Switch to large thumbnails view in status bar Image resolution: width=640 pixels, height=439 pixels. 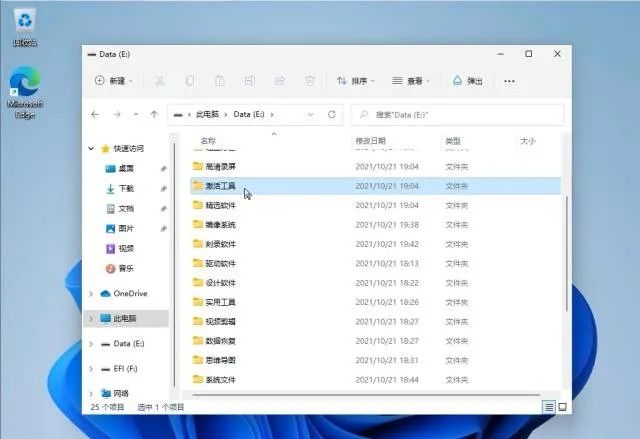pyautogui.click(x=562, y=407)
